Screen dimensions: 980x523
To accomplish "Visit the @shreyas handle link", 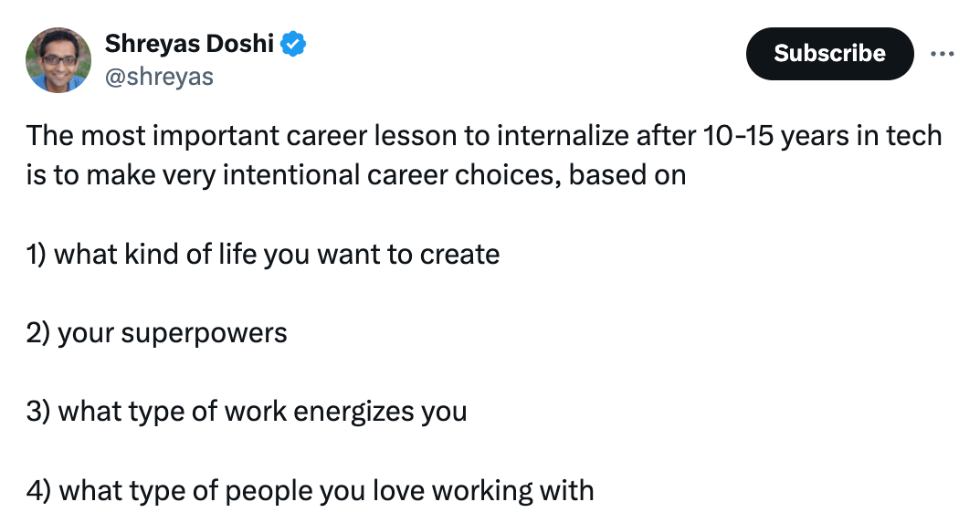I will pyautogui.click(x=160, y=77).
